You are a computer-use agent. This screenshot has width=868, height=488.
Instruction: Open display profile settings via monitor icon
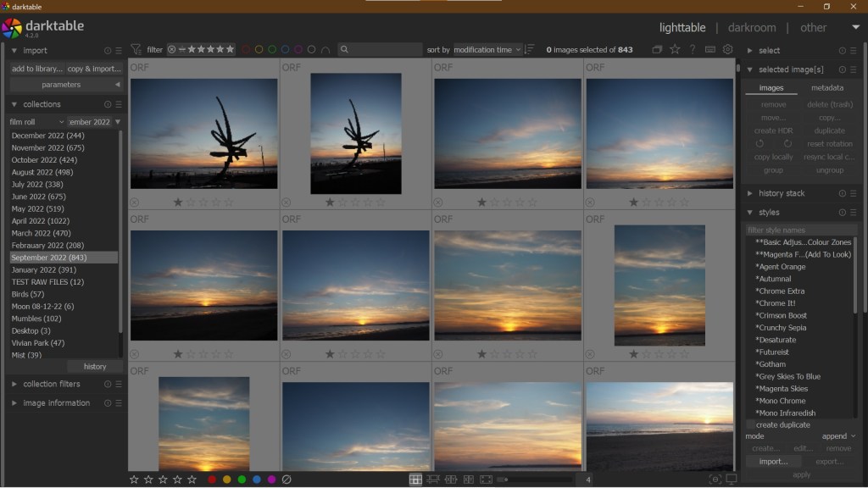pyautogui.click(x=730, y=479)
